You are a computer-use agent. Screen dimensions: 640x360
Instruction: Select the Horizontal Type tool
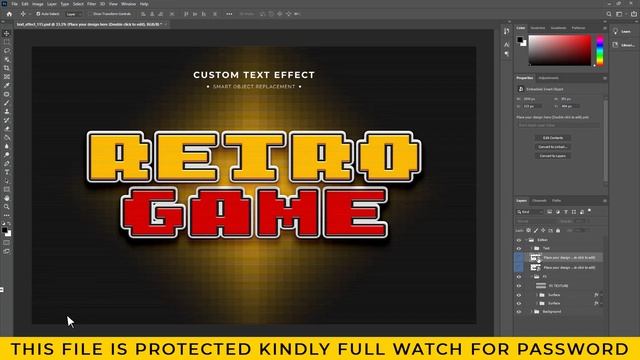[7, 172]
